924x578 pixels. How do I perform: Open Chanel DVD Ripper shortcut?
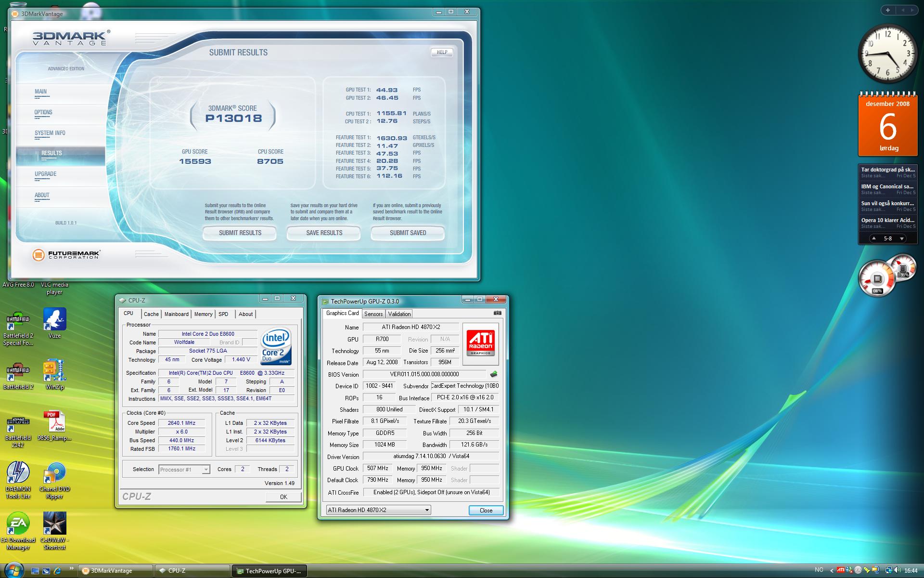click(54, 480)
